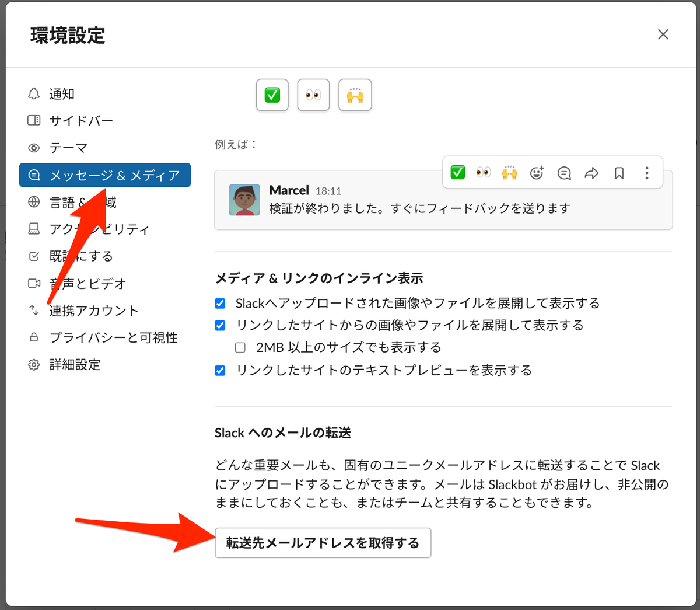Click the eye icon beside テーマ
The height and width of the screenshot is (610, 700).
(x=34, y=148)
